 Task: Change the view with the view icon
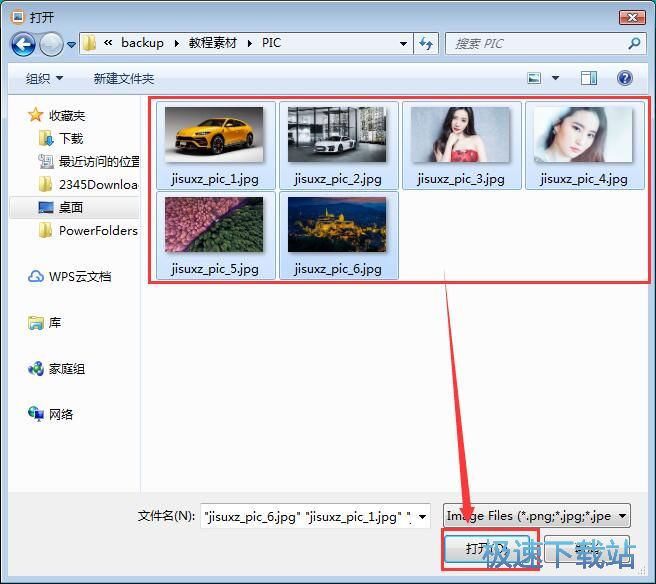(x=534, y=78)
